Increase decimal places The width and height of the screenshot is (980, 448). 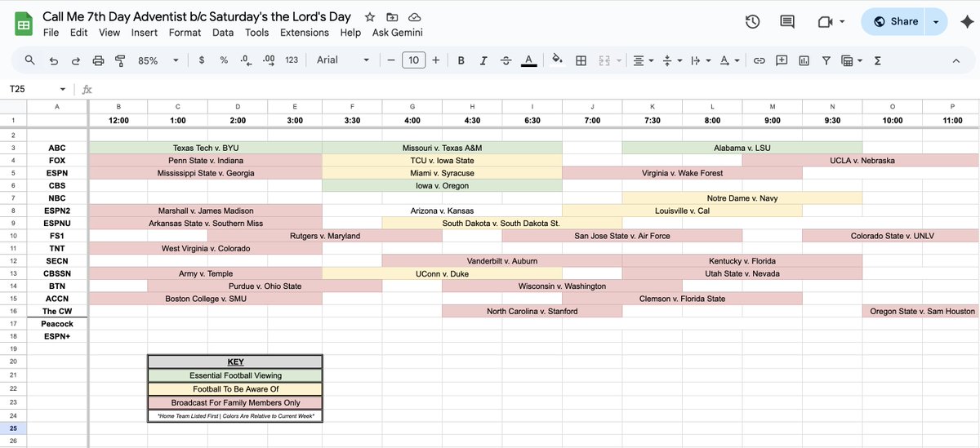coord(269,60)
